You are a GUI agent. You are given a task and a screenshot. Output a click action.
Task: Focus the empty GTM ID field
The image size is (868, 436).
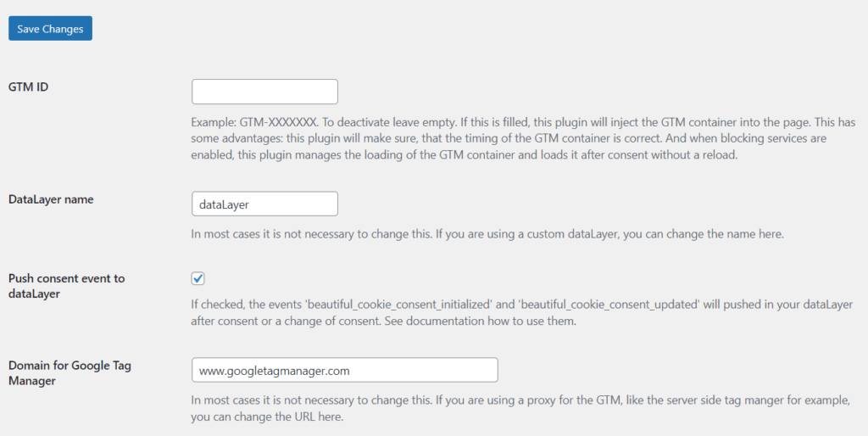[264, 92]
